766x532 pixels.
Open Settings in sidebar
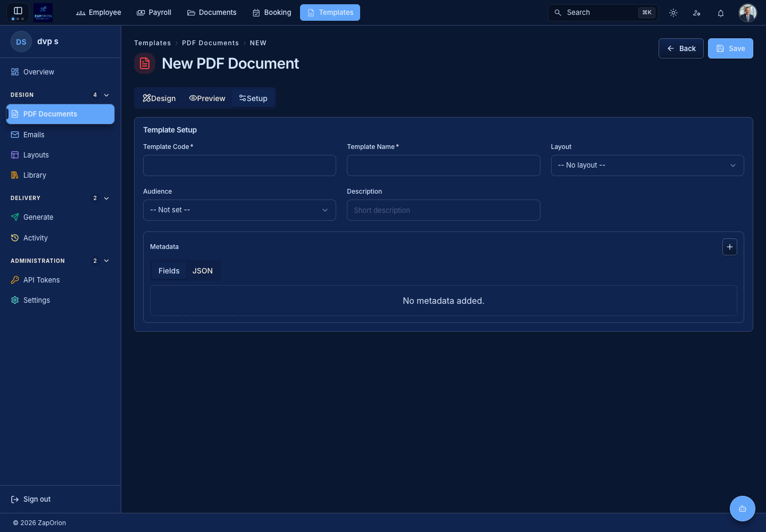click(60, 300)
